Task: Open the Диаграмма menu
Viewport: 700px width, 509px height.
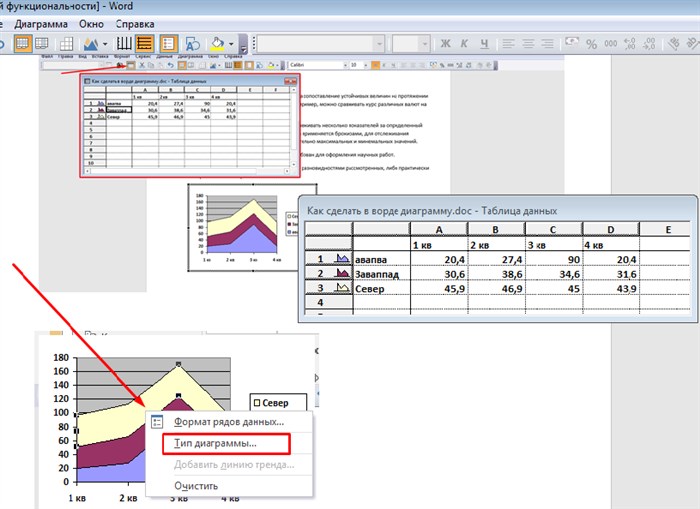Action: pyautogui.click(x=41, y=24)
